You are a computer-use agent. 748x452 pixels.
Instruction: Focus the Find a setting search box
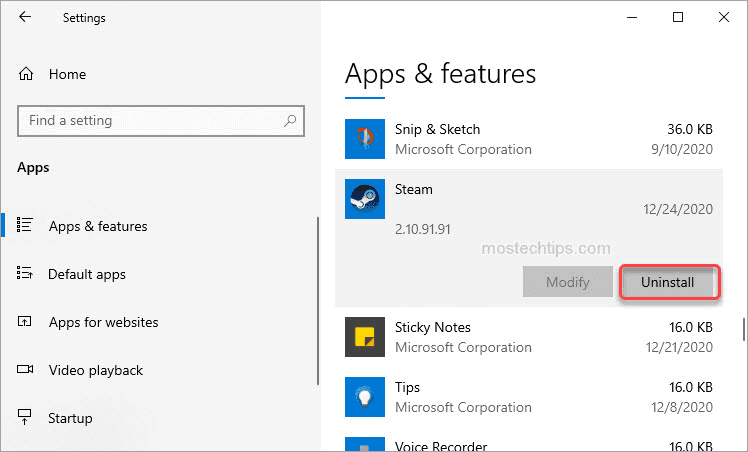tap(161, 121)
